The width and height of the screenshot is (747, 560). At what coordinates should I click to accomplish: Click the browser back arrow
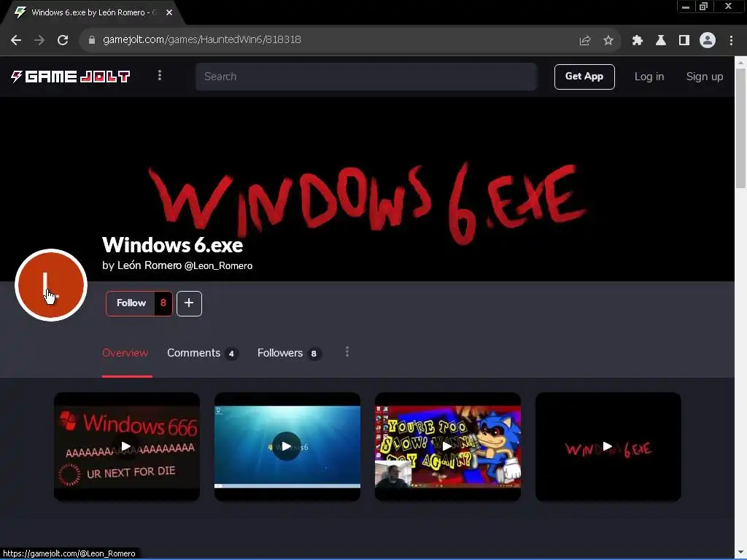[16, 40]
